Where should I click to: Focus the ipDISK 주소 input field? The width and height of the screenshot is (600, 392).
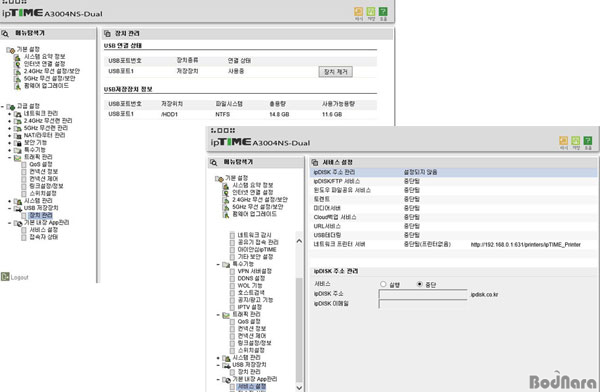[x=423, y=294]
